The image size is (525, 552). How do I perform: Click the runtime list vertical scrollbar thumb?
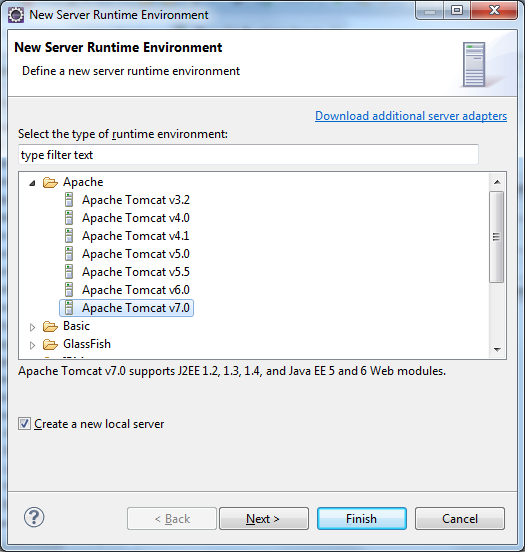coord(496,237)
